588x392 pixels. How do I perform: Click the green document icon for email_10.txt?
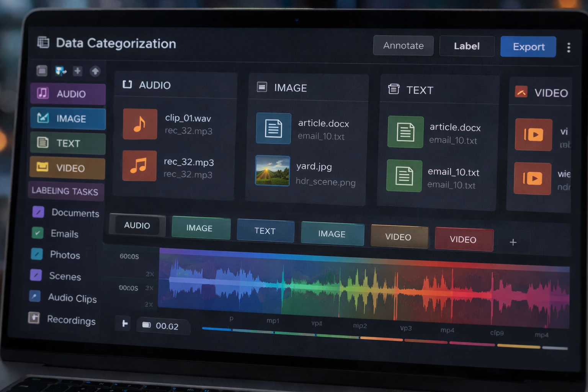point(404,176)
